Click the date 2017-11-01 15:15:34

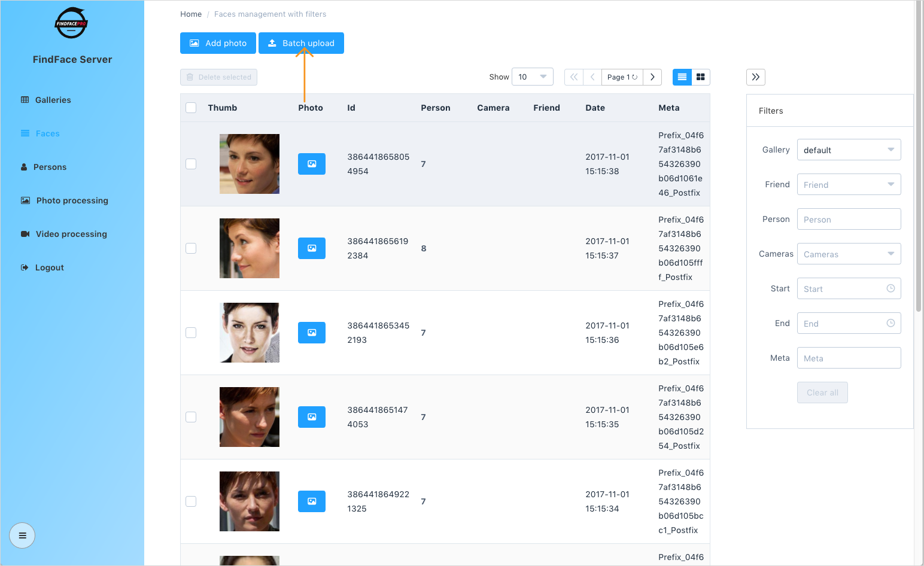607,501
